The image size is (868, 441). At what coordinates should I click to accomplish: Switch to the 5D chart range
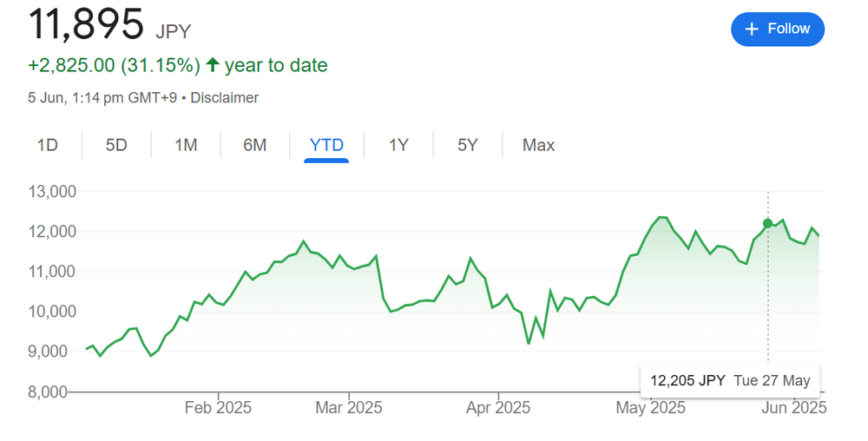point(116,145)
